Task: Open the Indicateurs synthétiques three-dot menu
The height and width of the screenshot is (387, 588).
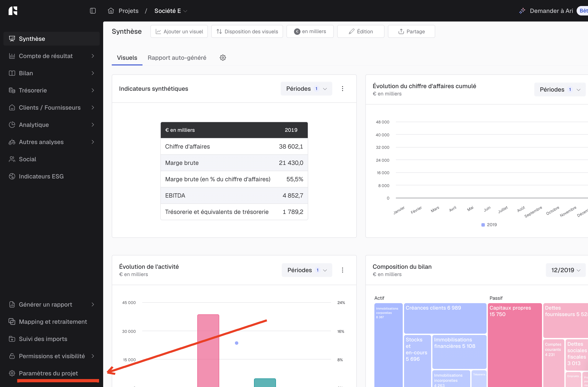Action: click(x=342, y=88)
